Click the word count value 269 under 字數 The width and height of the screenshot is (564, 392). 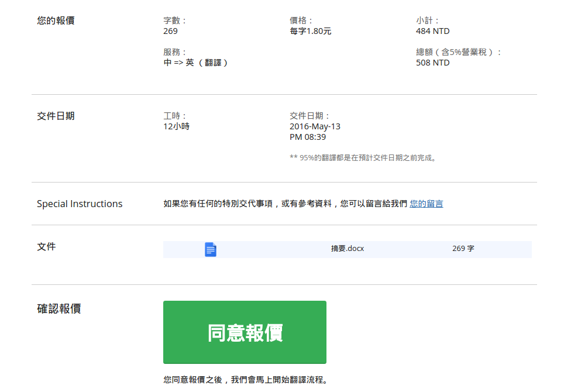[x=170, y=31]
